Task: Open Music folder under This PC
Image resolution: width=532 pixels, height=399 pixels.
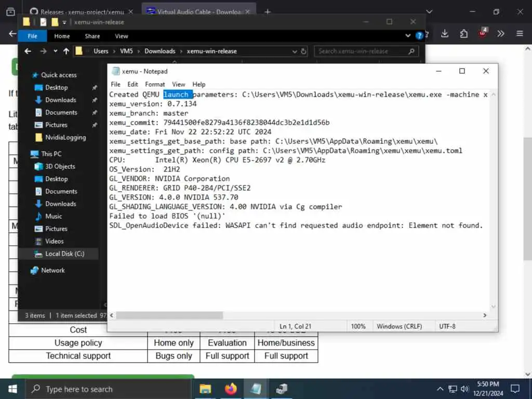Action: (x=54, y=217)
